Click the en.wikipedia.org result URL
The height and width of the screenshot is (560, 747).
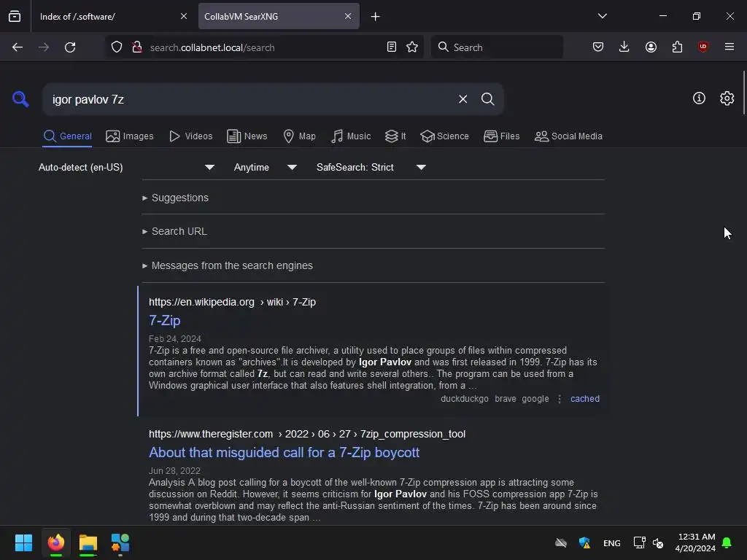tap(232, 303)
